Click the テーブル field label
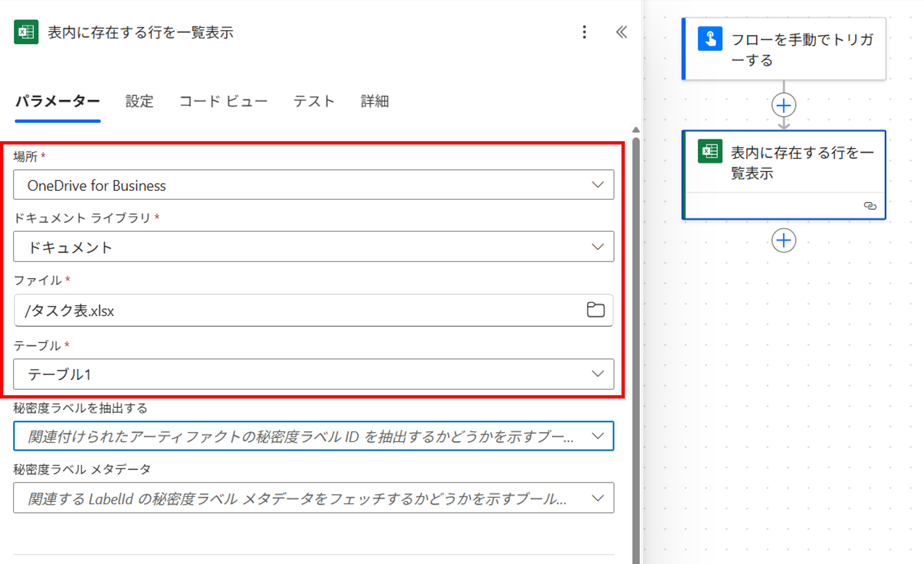This screenshot has width=924, height=564. tap(37, 345)
